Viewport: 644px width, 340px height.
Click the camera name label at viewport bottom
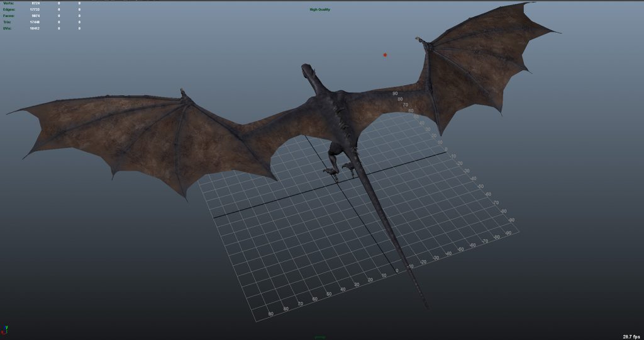click(x=321, y=337)
